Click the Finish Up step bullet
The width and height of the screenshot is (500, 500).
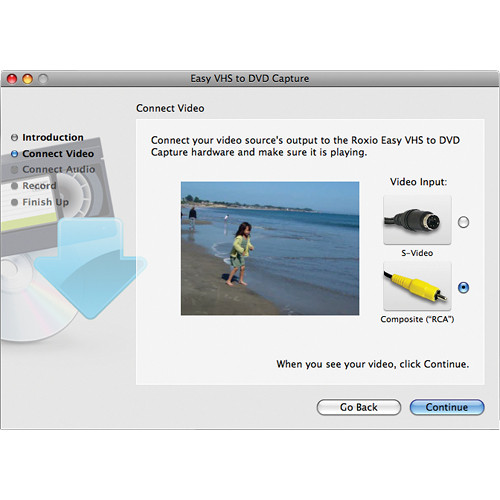point(14,202)
